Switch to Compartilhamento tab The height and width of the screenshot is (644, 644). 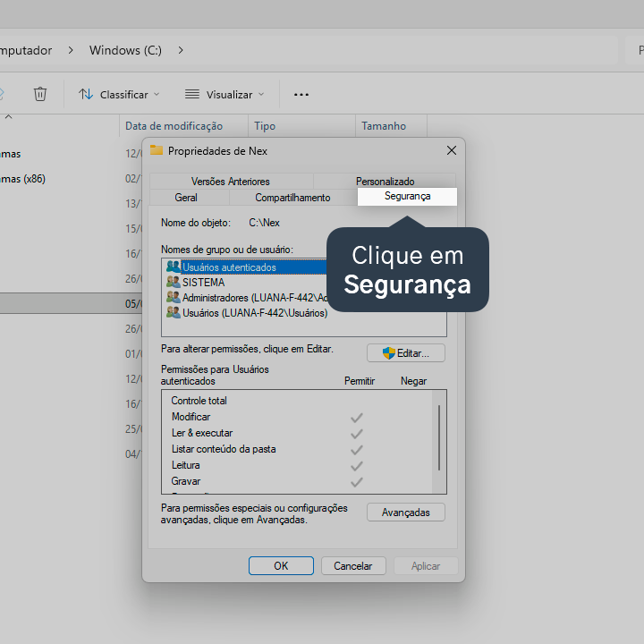292,198
